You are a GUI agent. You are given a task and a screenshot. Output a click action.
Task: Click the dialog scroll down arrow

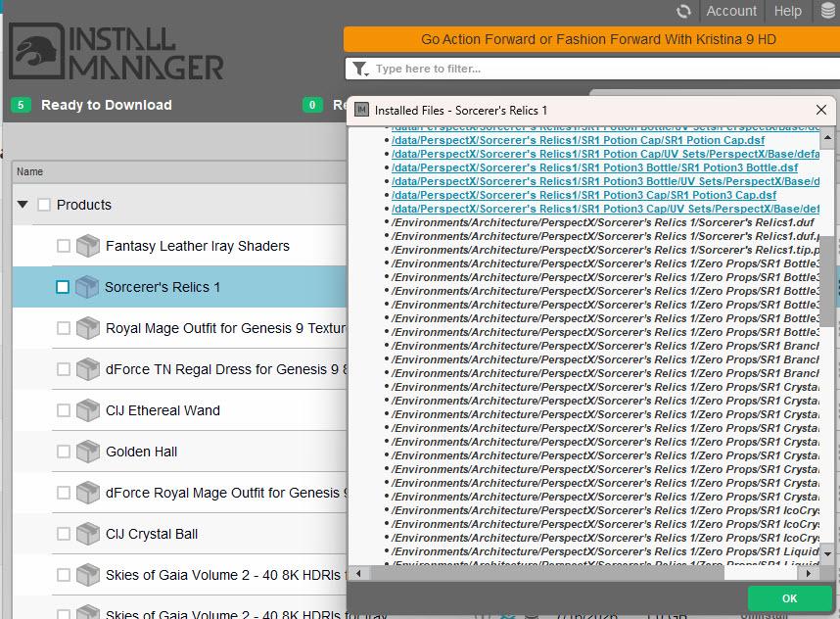coord(827,554)
